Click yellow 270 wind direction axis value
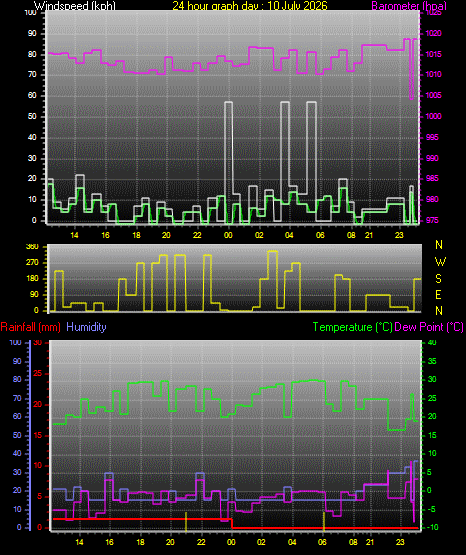This screenshot has height=555, width=466. (x=32, y=263)
